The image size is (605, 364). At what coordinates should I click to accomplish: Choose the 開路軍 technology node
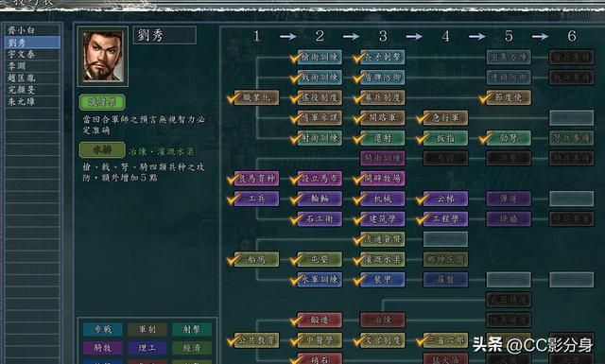pos(383,118)
